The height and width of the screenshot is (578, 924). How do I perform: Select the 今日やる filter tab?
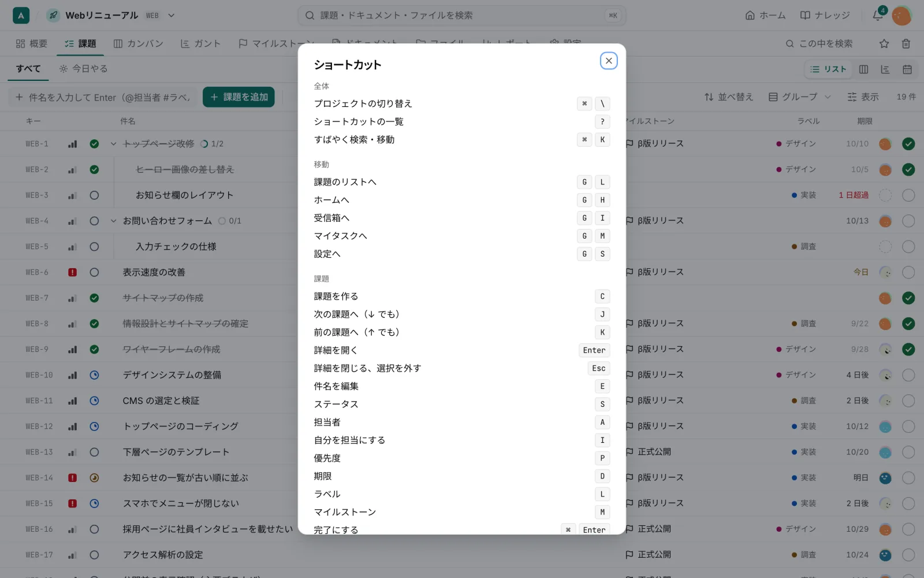[x=83, y=69]
